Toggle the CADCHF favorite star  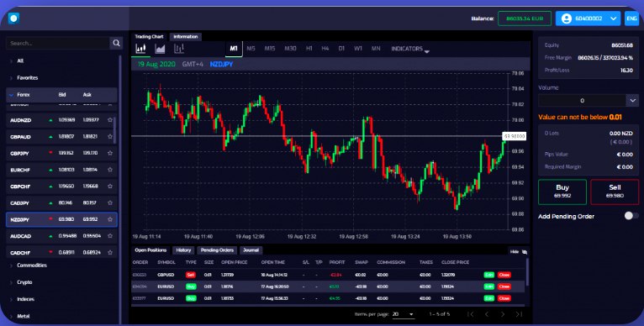pos(109,252)
